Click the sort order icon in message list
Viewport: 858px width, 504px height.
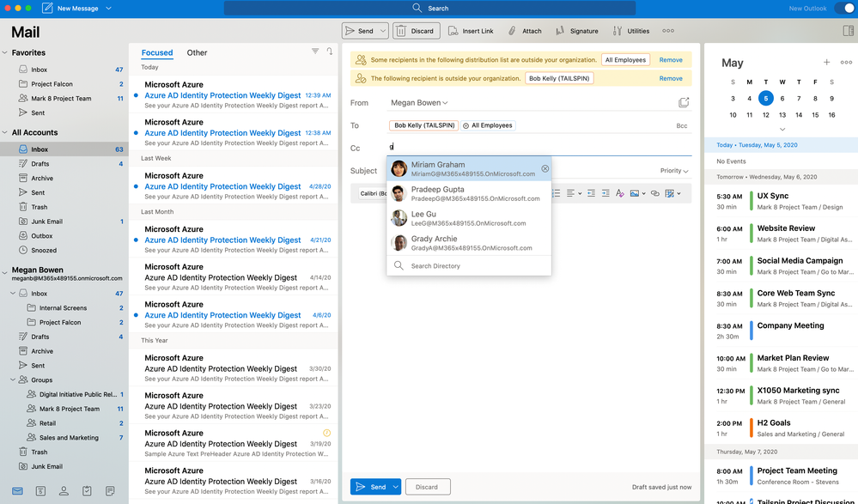pos(330,52)
